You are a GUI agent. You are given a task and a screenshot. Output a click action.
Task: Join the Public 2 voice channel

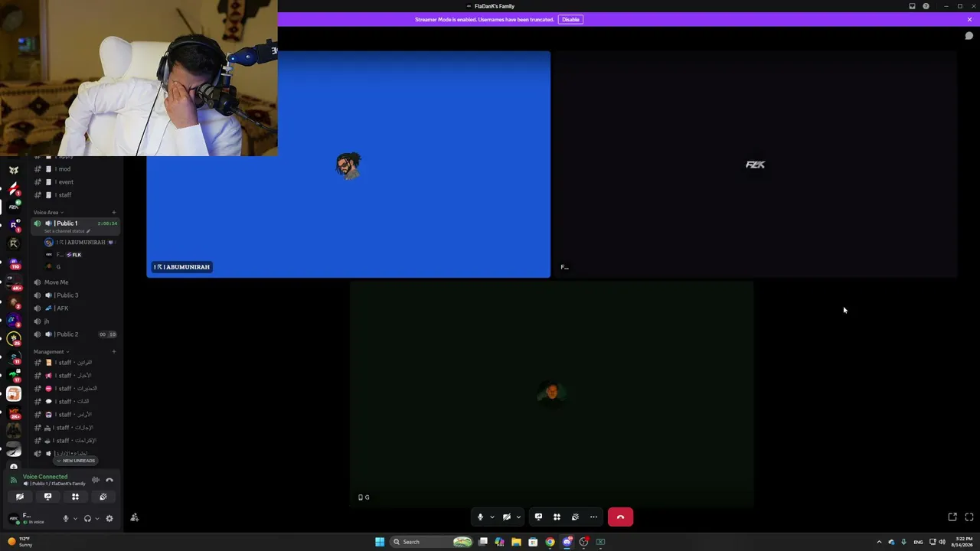[75, 334]
